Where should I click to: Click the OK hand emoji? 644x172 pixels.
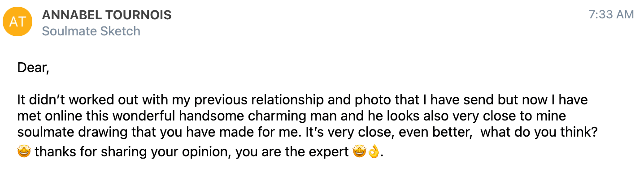(373, 152)
